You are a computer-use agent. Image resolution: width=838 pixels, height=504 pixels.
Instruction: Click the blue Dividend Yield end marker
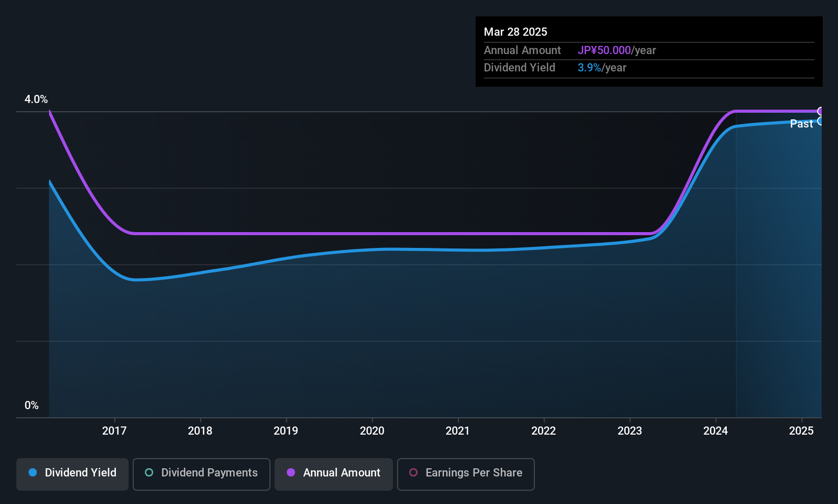821,121
